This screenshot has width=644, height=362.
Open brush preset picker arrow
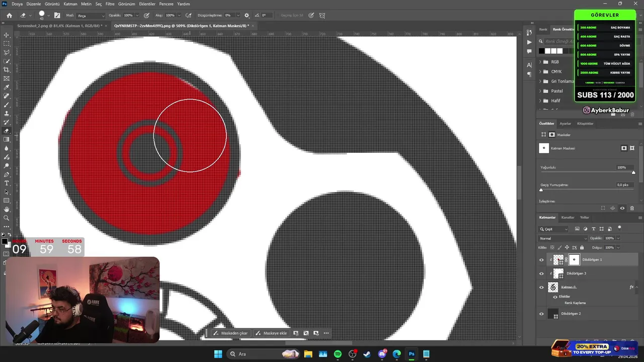point(48,15)
